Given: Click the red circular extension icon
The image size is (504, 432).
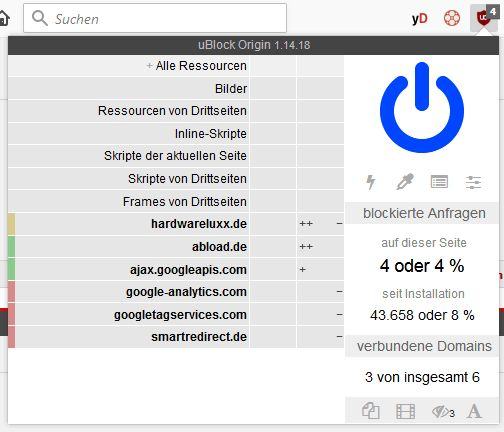Looking at the screenshot, I should pyautogui.click(x=452, y=18).
